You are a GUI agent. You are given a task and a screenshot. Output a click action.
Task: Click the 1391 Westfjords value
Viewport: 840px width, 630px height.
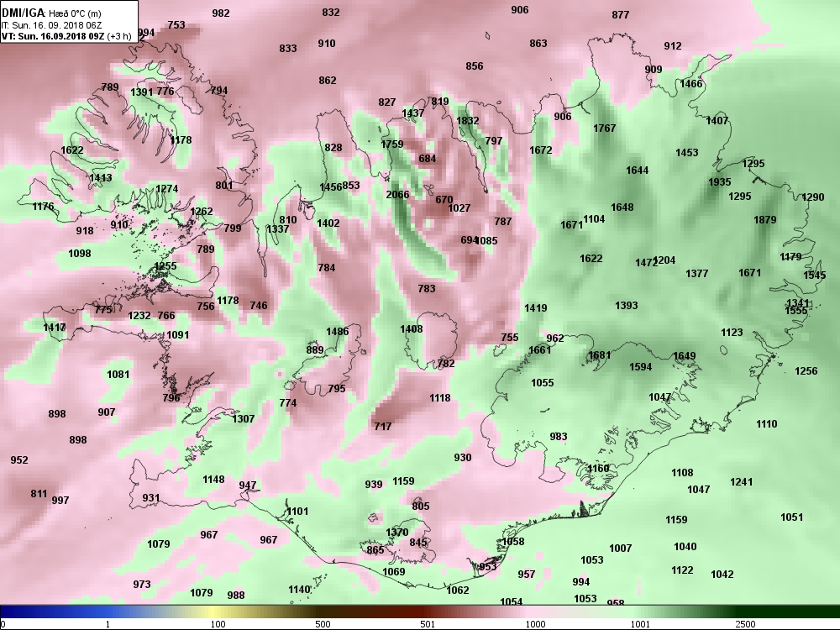click(x=142, y=92)
